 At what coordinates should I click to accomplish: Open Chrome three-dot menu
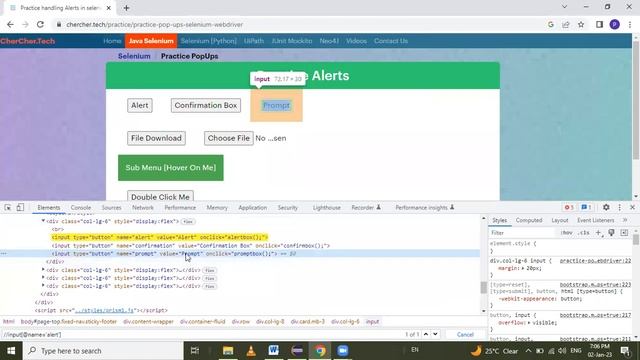tap(630, 24)
